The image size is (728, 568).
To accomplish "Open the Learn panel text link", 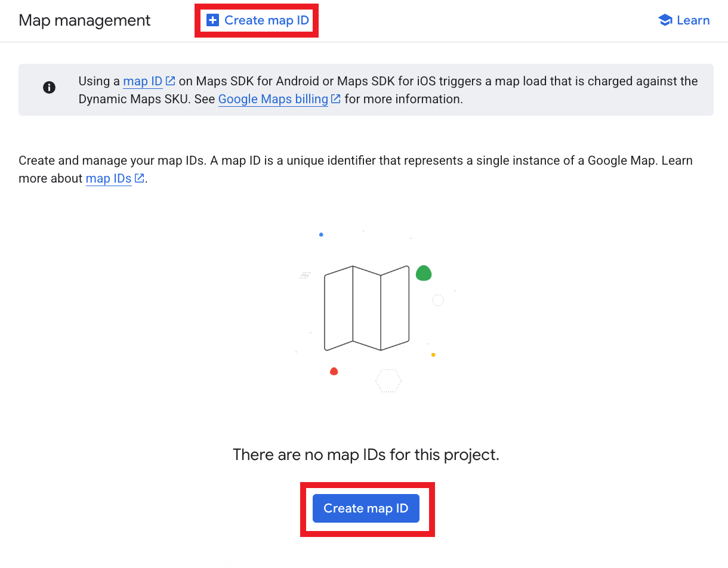I will [x=693, y=20].
